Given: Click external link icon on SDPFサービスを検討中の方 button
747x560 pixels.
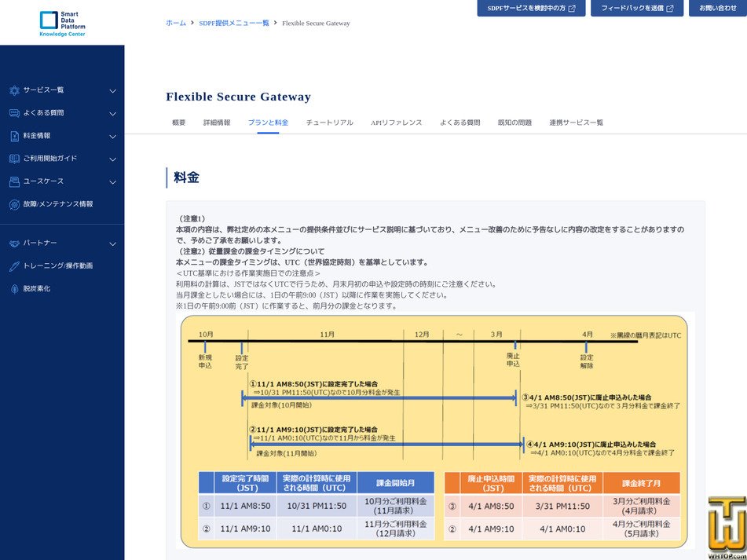Looking at the screenshot, I should 572,9.
